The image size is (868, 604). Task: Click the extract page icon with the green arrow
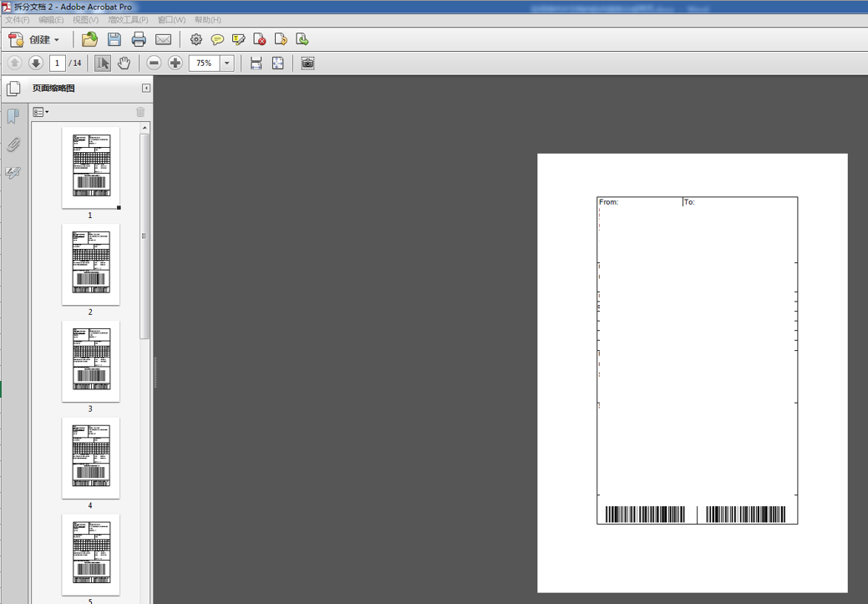tap(302, 40)
